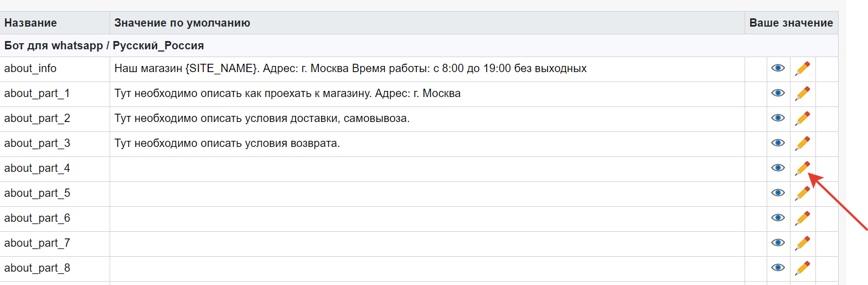868x285 pixels.
Task: Click pencil icon for about_part_1
Action: point(802,93)
